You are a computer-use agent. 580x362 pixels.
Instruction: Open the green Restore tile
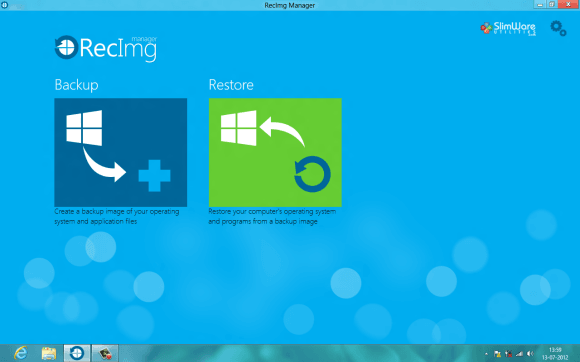click(x=275, y=152)
